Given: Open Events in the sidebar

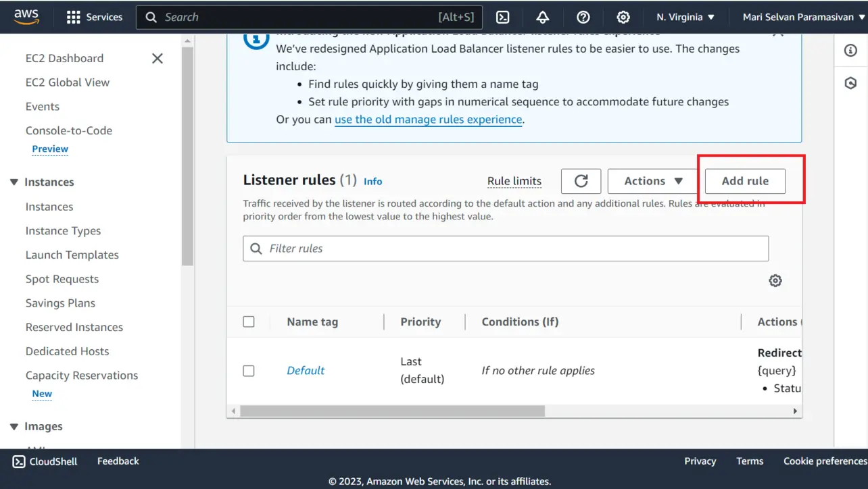Looking at the screenshot, I should coord(43,107).
